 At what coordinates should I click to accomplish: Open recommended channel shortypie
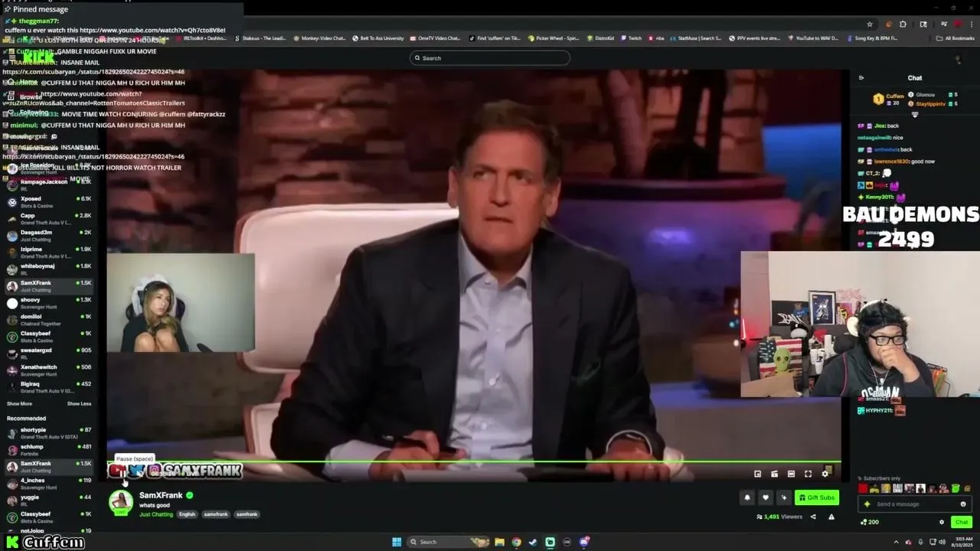(x=47, y=432)
